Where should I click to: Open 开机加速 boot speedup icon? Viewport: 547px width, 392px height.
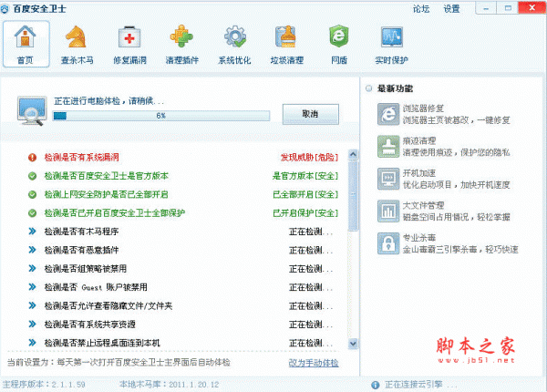point(388,179)
